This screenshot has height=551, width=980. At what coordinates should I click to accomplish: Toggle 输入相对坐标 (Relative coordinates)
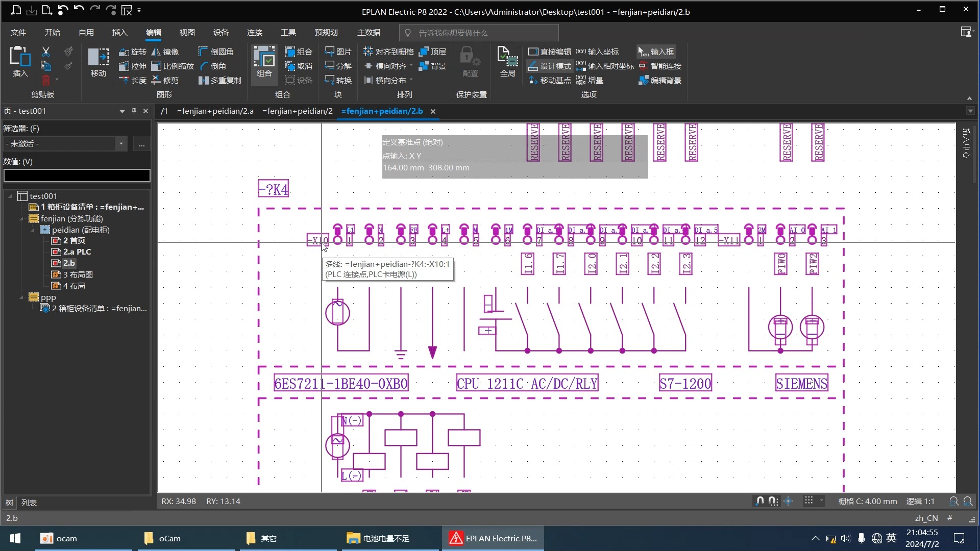(x=605, y=66)
